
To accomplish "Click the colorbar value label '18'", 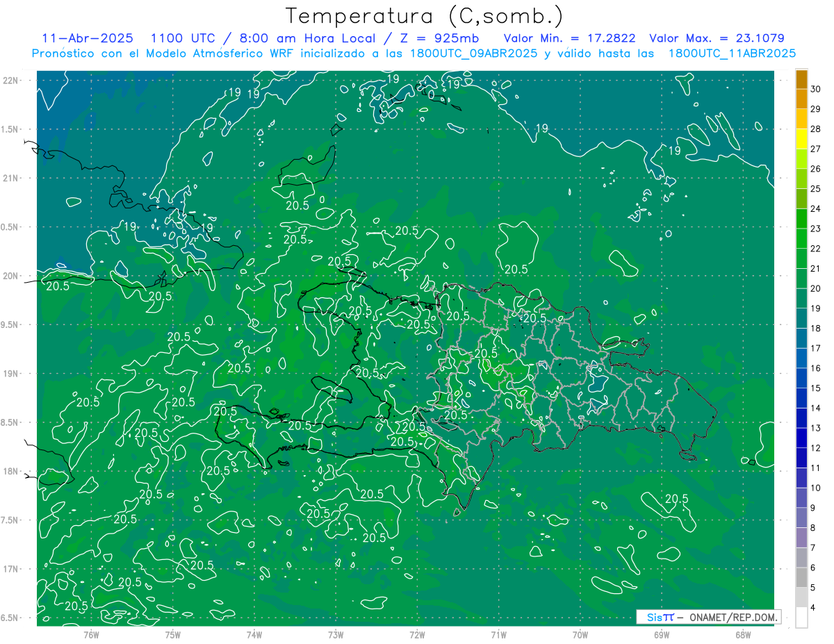I will pyautogui.click(x=816, y=329).
